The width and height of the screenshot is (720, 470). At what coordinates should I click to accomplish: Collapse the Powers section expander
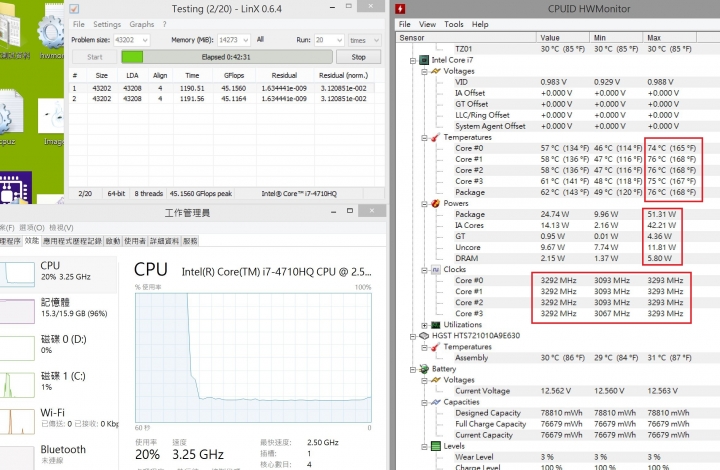coord(424,204)
